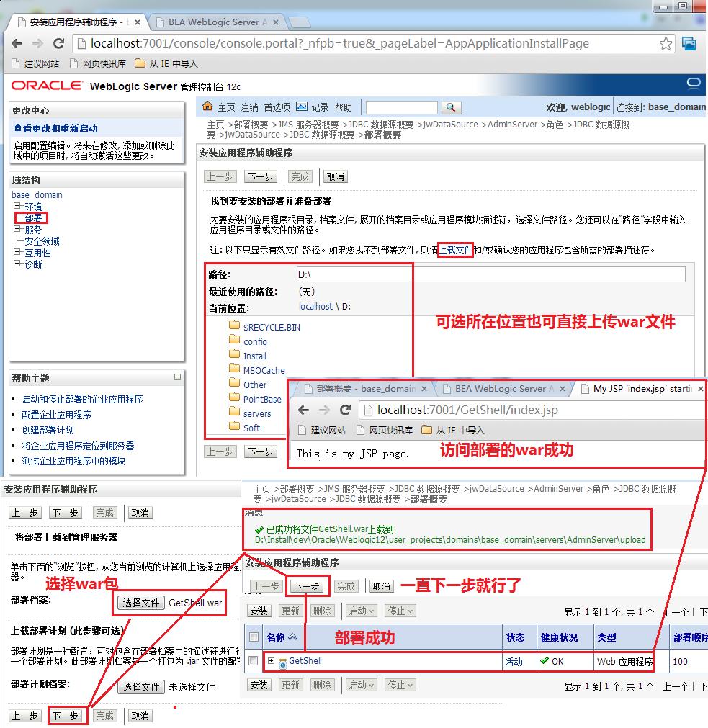Screen dimensions: 708x728
Task: Click the GetShell deployment name link
Action: click(x=305, y=660)
